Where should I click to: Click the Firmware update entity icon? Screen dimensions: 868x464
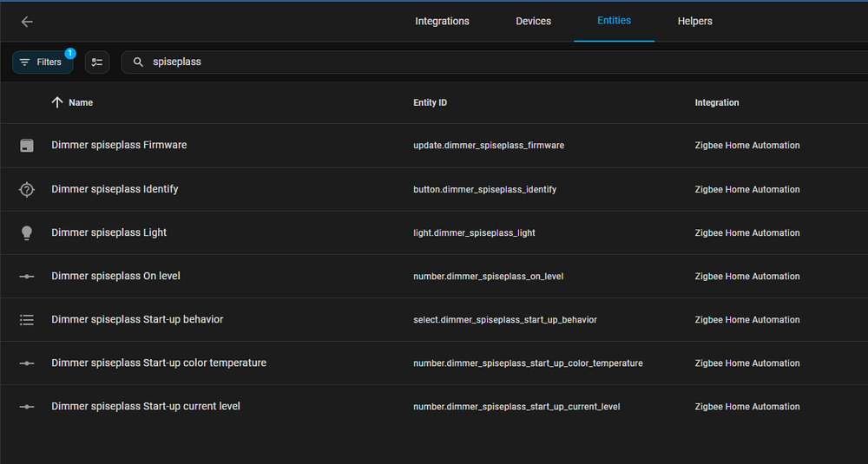click(x=27, y=146)
